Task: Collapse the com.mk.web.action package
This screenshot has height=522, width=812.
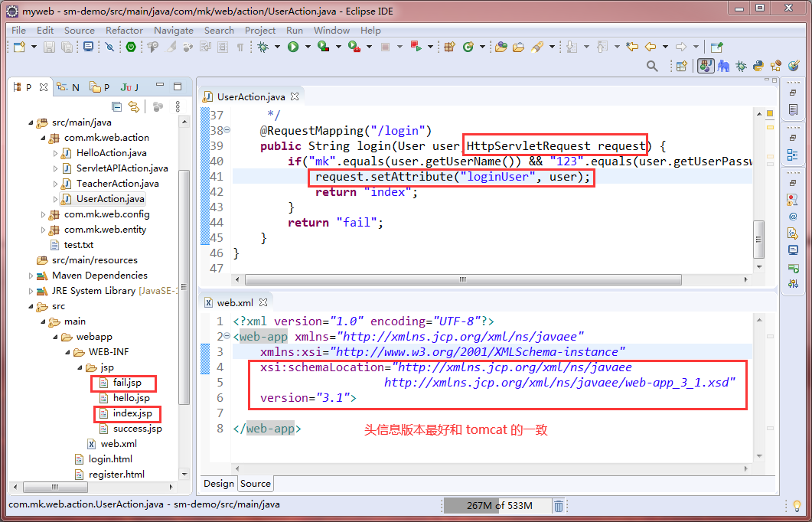Action: click(x=44, y=138)
